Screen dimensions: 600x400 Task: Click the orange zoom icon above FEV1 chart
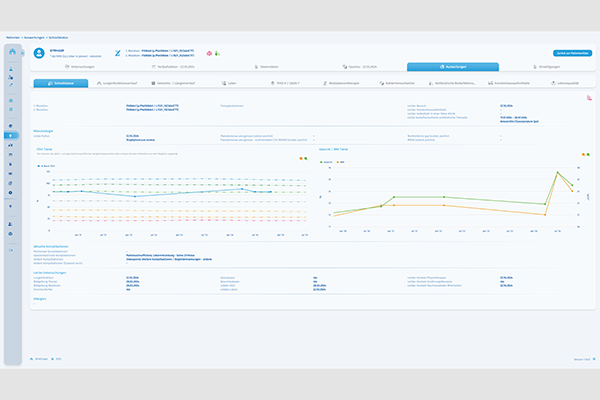click(x=300, y=158)
